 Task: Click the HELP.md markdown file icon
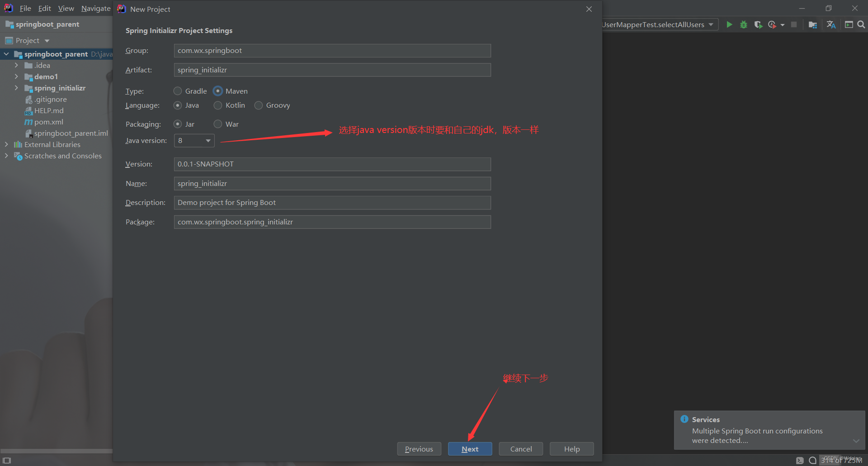coord(28,111)
